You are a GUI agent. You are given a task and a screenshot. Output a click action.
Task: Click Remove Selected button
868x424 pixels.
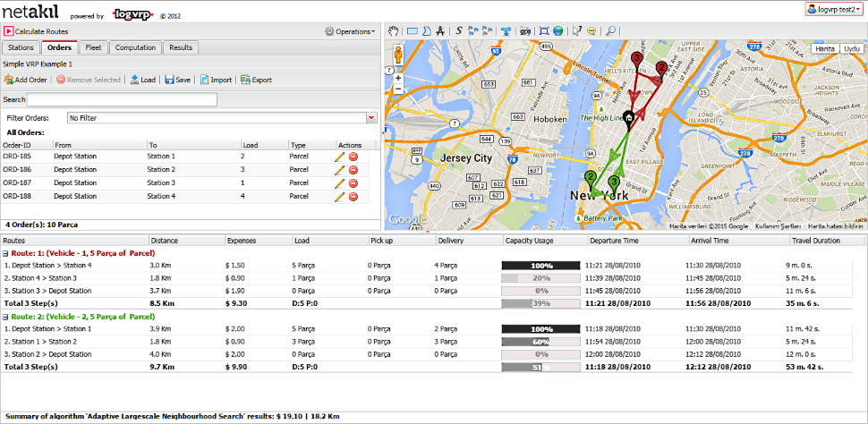coord(89,80)
